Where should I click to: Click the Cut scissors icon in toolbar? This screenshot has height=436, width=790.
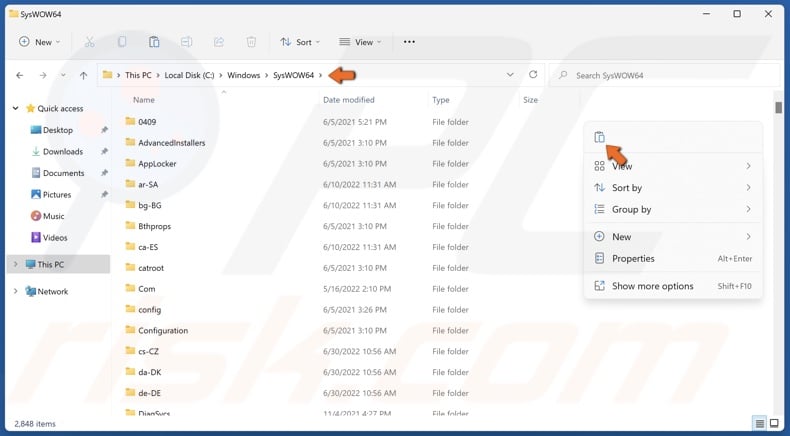(90, 42)
